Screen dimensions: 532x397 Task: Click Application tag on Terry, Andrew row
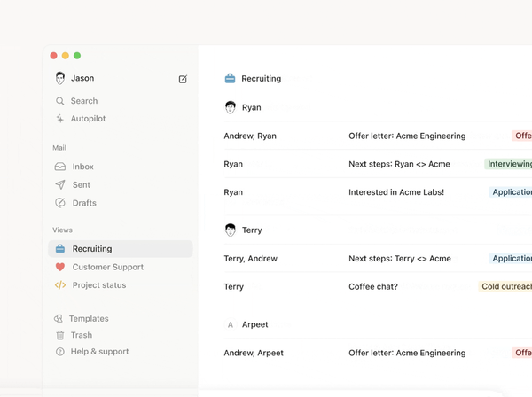tap(511, 259)
